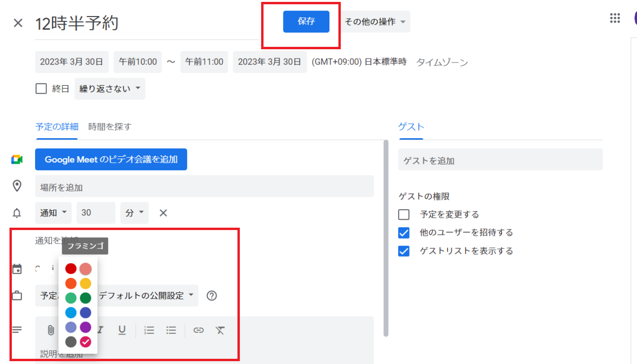Image resolution: width=637 pixels, height=364 pixels.
Task: Click the attachment paperclip icon
Action: pos(50,330)
